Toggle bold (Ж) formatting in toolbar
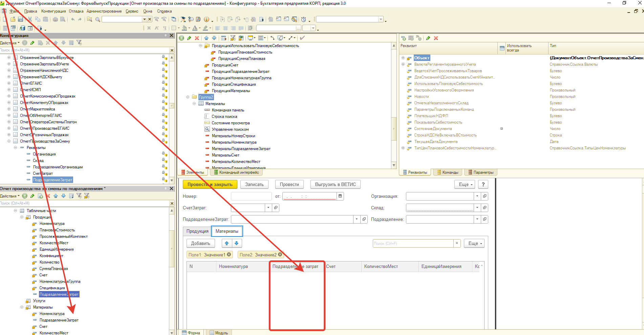The width and height of the screenshot is (644, 335). [x=149, y=28]
